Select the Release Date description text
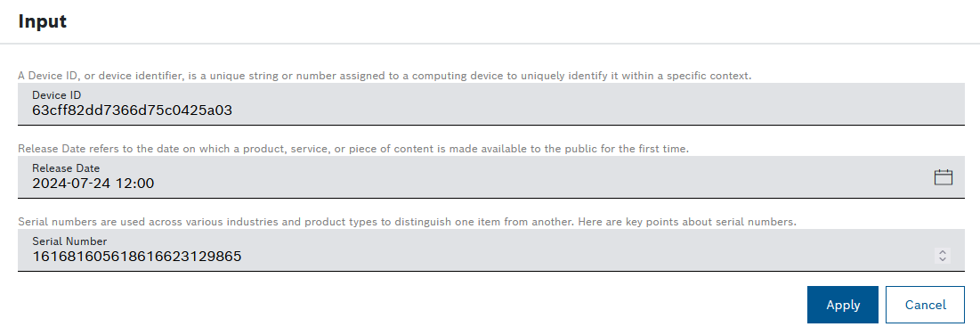Screen dimensions: 980x335 click(x=353, y=149)
